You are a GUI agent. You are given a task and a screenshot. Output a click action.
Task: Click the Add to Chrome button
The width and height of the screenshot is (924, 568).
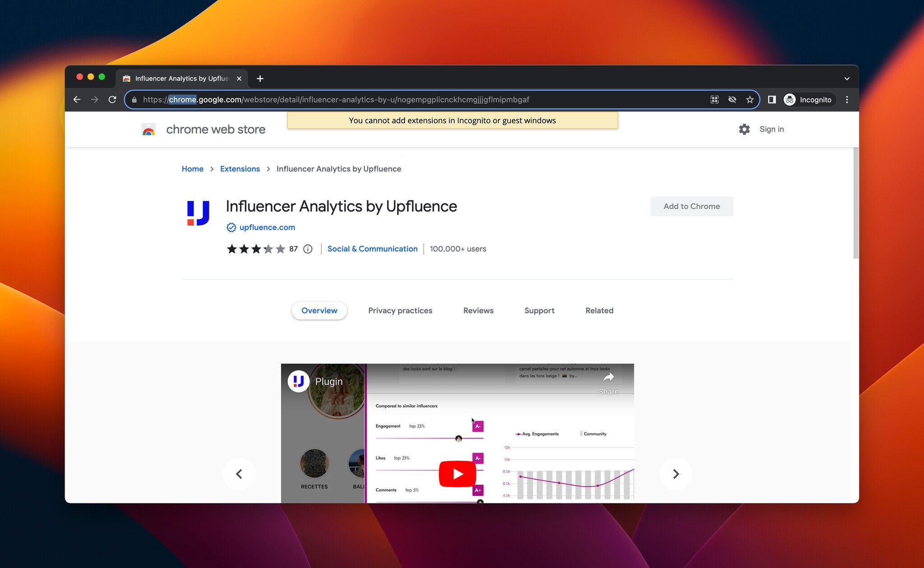(x=692, y=206)
